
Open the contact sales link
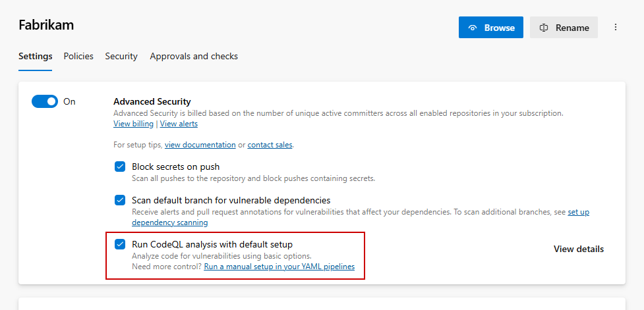point(270,145)
